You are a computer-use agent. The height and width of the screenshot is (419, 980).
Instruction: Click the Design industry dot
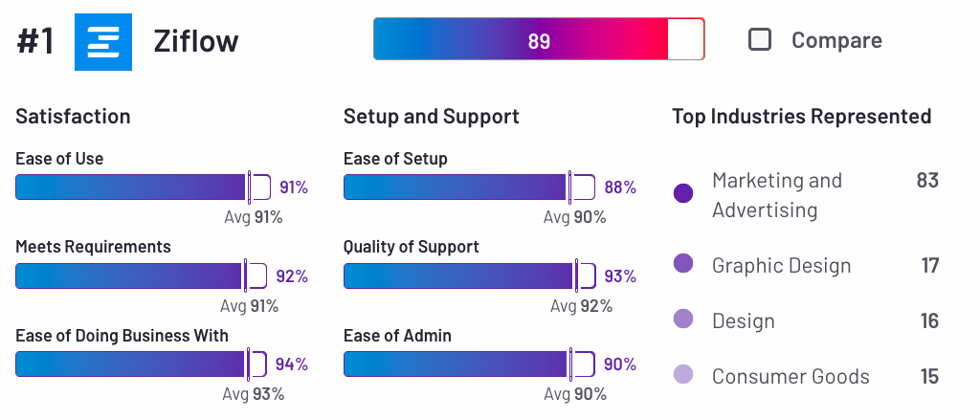[x=683, y=320]
